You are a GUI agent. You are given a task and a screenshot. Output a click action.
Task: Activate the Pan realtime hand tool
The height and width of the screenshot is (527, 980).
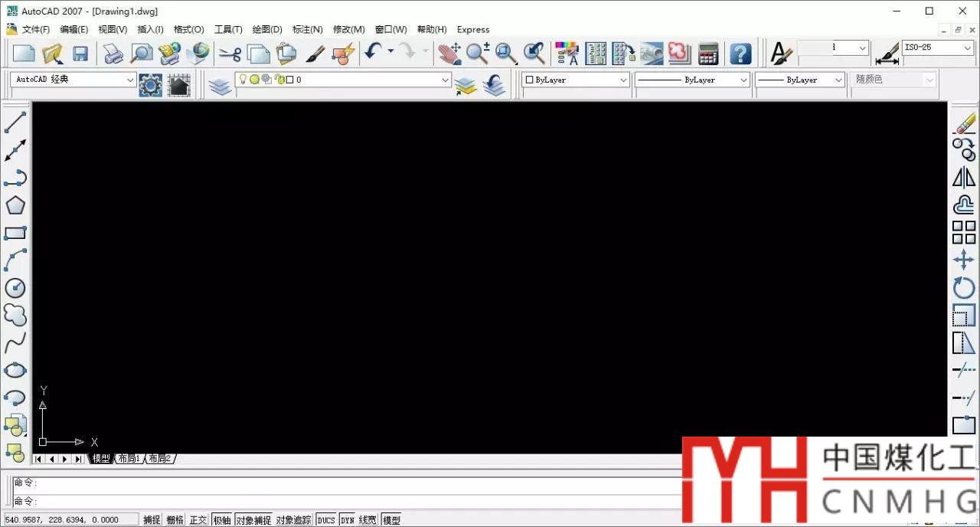click(x=449, y=53)
